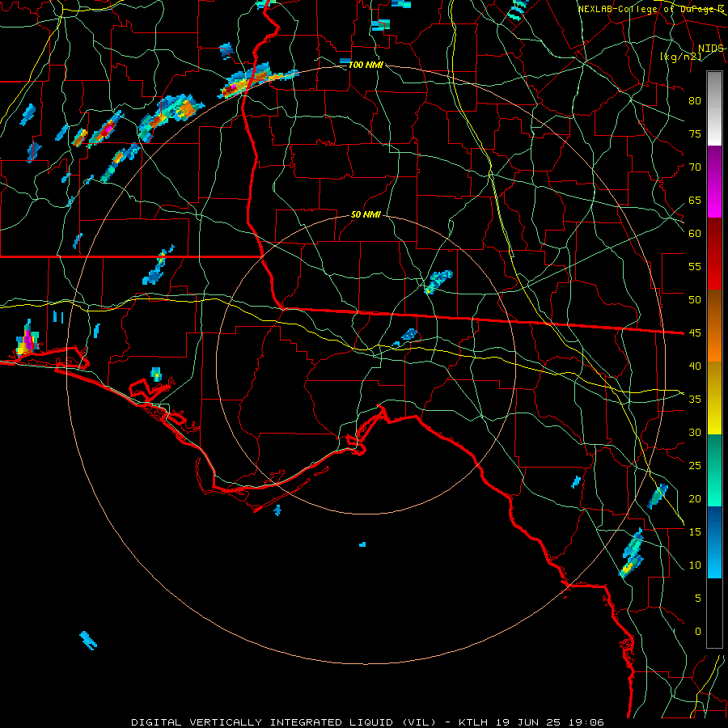Viewport: 728px width, 728px height.
Task: Click the scale value 75
Action: click(695, 133)
